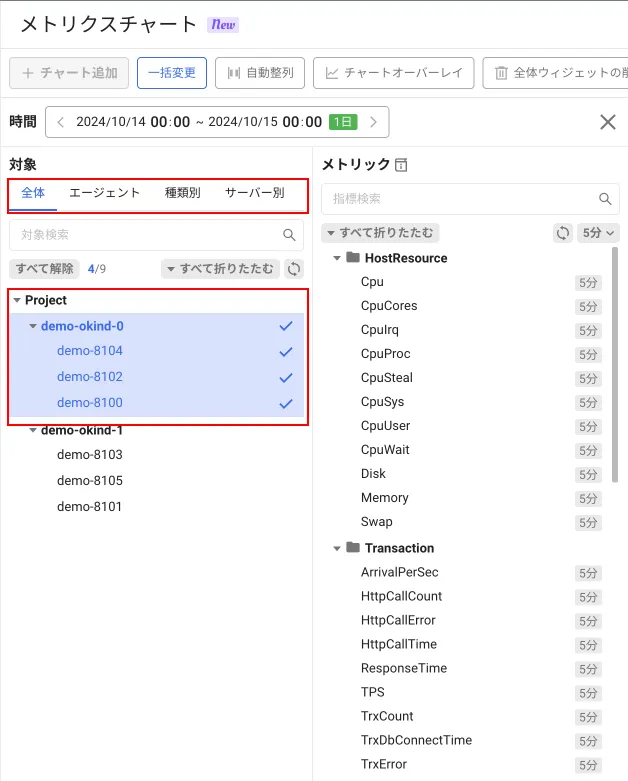Click the search icon in 指標検索 field
This screenshot has width=628, height=781.
(x=605, y=199)
